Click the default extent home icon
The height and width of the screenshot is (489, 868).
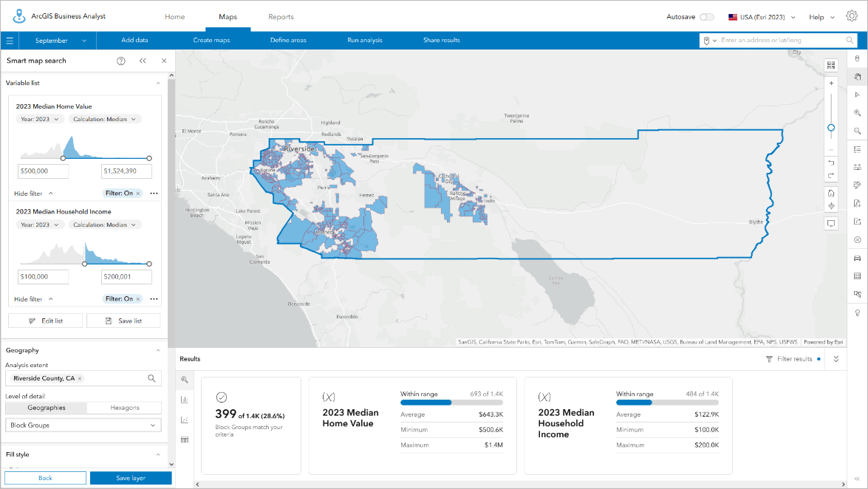(830, 194)
